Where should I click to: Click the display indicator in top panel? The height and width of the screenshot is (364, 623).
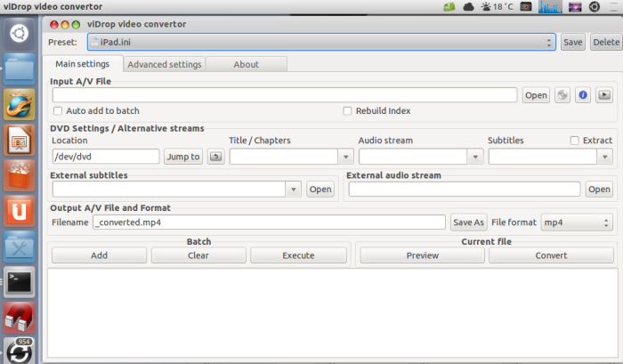(575, 7)
